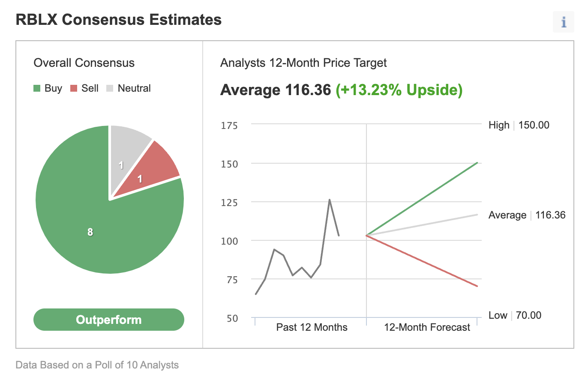Click the red Low forecast line

click(x=422, y=260)
